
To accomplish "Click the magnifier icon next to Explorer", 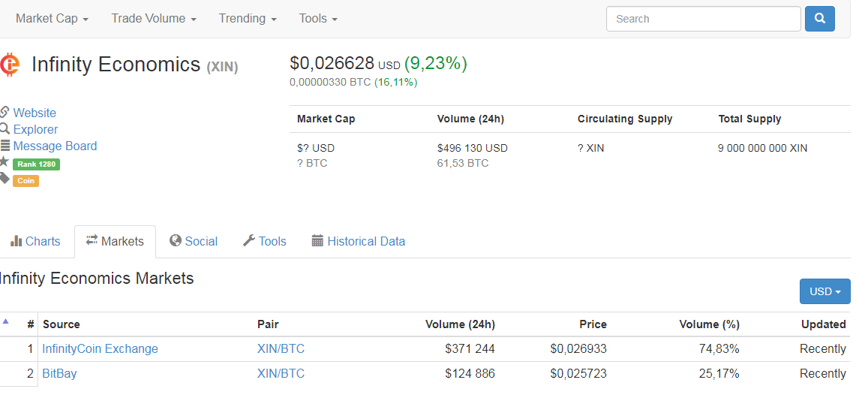I will pos(5,128).
